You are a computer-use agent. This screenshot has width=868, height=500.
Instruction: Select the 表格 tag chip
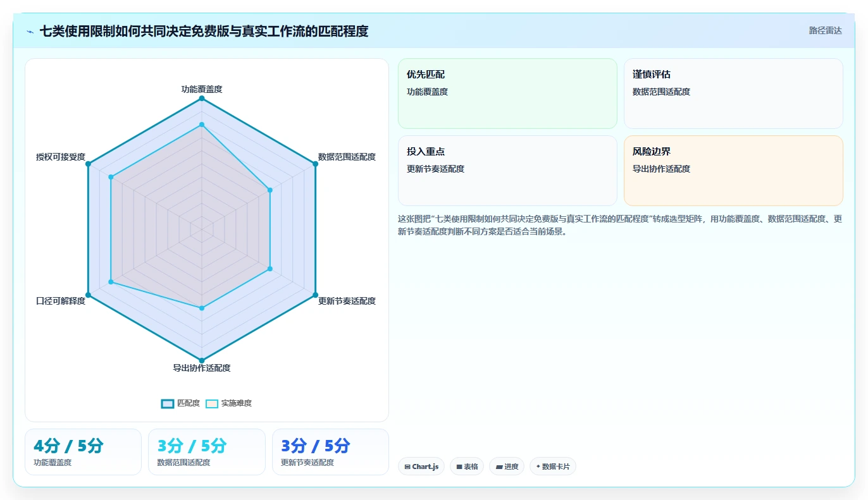tap(467, 466)
